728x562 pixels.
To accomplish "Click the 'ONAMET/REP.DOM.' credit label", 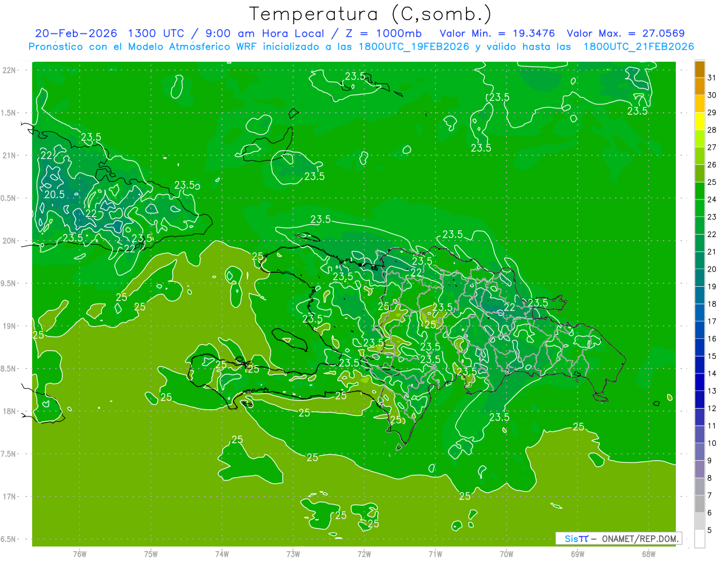I will point(641,538).
